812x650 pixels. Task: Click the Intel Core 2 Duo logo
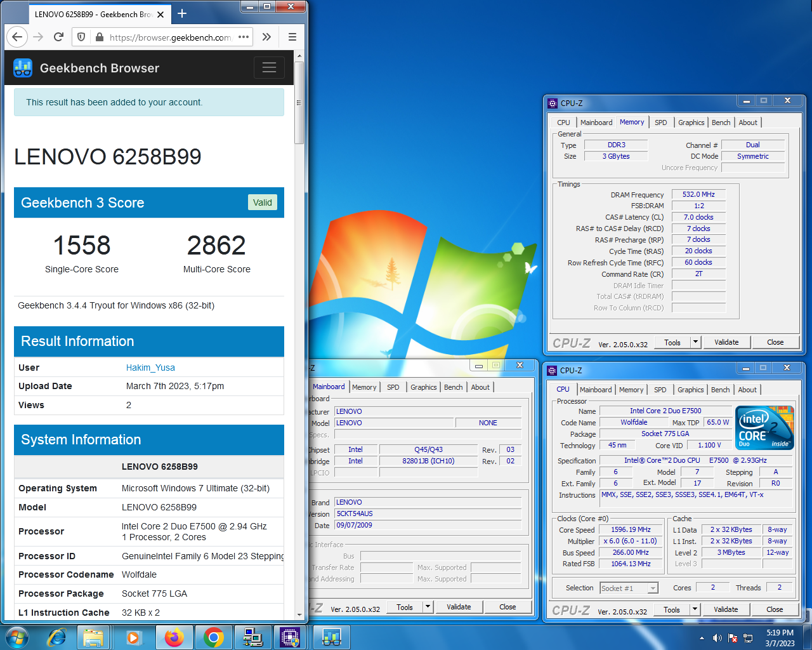pyautogui.click(x=765, y=428)
